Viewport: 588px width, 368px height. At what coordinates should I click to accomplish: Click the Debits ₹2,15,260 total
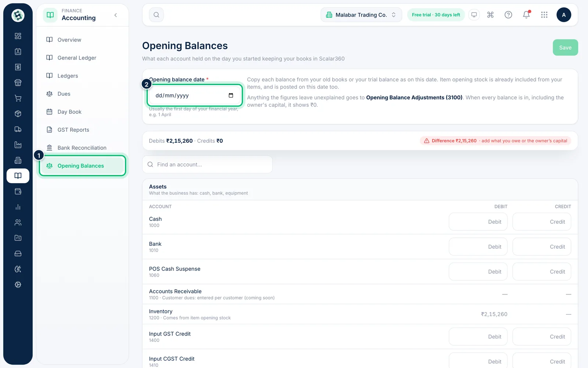[x=171, y=141]
